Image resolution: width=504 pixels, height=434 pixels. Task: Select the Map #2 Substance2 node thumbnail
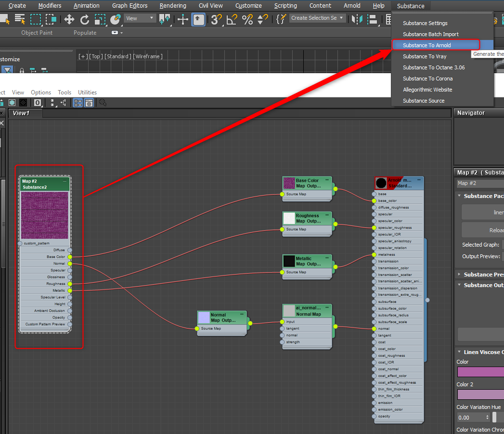pyautogui.click(x=44, y=215)
